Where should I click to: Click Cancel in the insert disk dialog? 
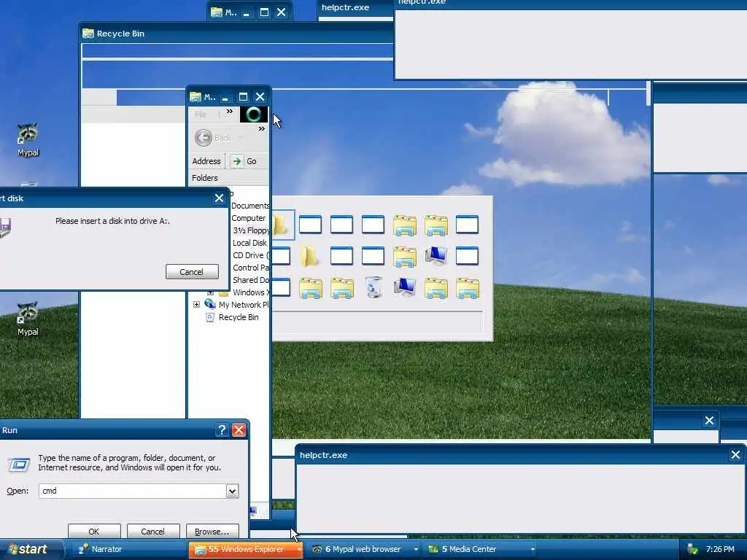tap(192, 272)
